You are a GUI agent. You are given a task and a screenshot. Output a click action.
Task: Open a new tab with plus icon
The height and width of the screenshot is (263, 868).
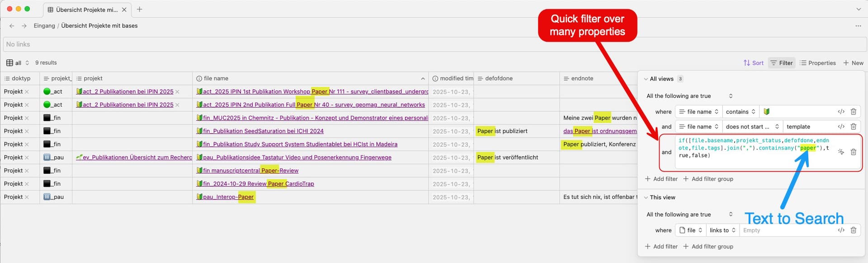point(139,10)
